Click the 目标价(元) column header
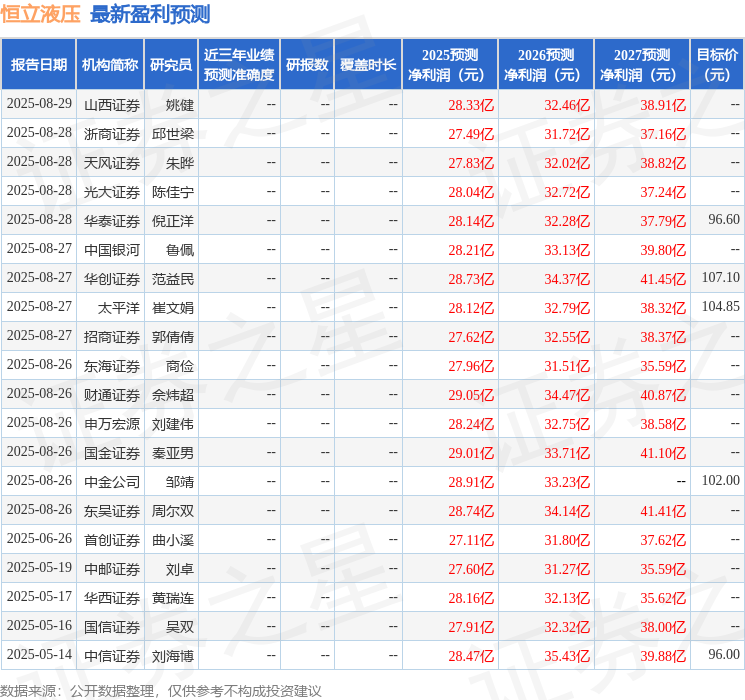Screen dimensions: 745x700 click(x=717, y=65)
